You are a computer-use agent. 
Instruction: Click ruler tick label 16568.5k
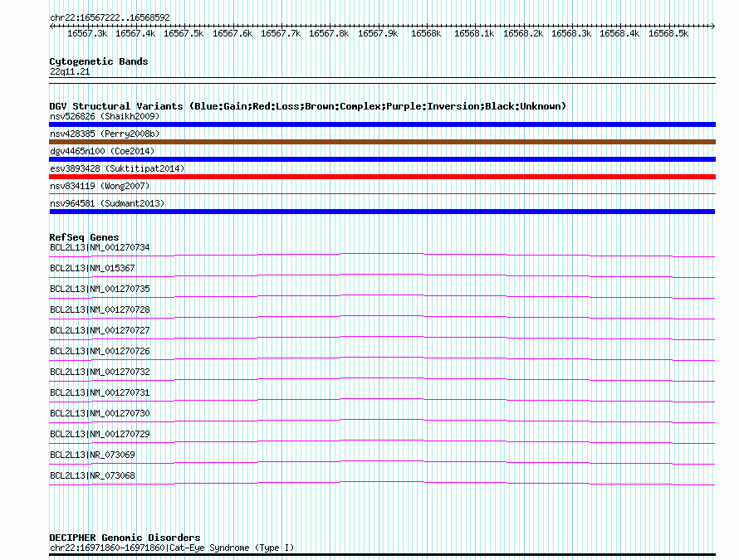668,34
